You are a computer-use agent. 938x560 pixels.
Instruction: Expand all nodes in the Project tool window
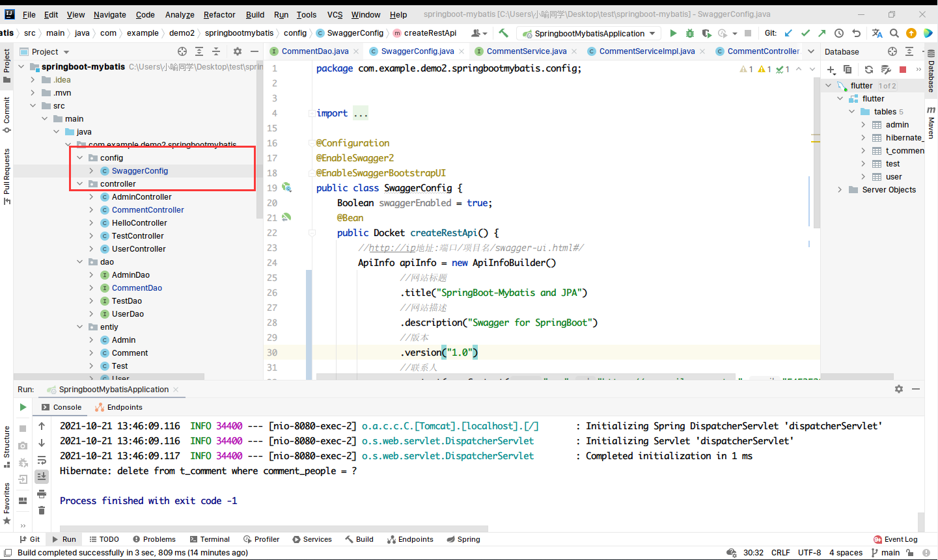(199, 51)
